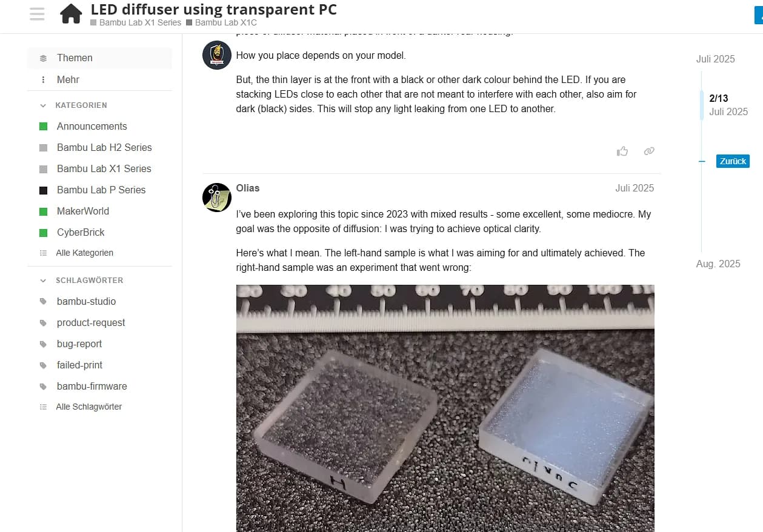Jump to Aug. 2025 on timeline
763x532 pixels.
(718, 264)
